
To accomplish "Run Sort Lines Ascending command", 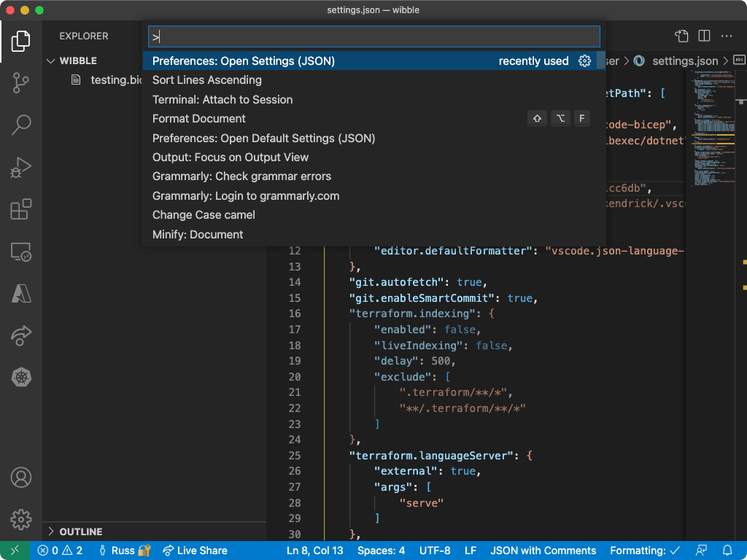I will click(374, 80).
